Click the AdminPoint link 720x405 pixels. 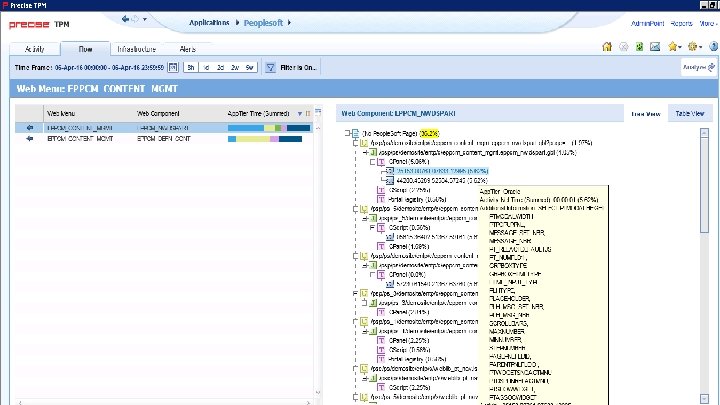tap(647, 23)
